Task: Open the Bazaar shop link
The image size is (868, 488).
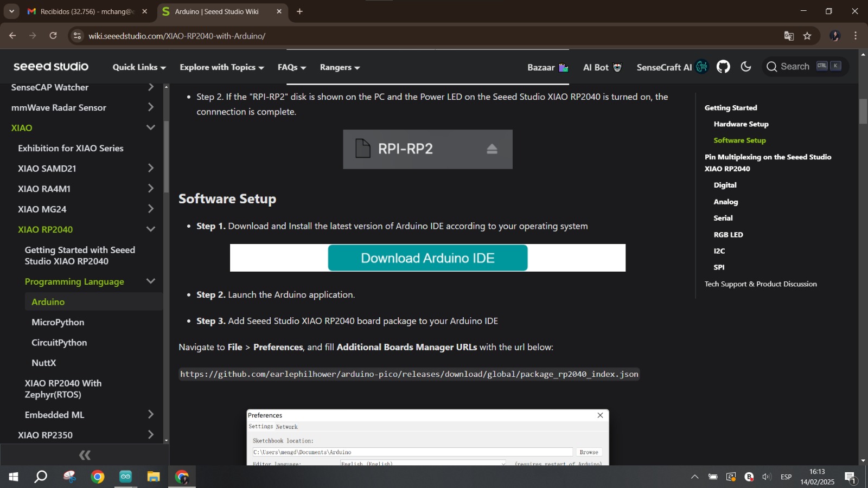Action: [x=548, y=67]
